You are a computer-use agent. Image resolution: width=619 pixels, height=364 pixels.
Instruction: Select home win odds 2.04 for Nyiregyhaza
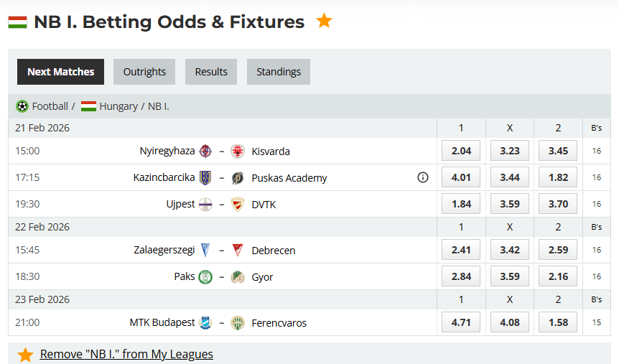[x=461, y=151]
